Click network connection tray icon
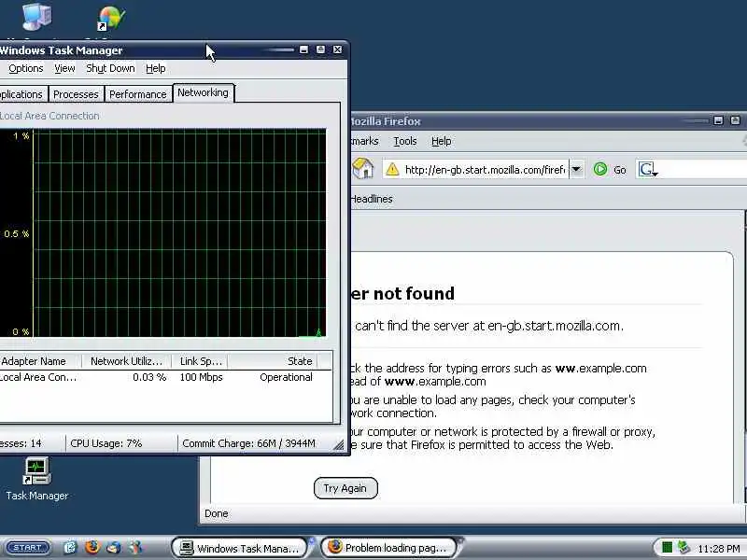This screenshot has width=747, height=560. click(684, 548)
